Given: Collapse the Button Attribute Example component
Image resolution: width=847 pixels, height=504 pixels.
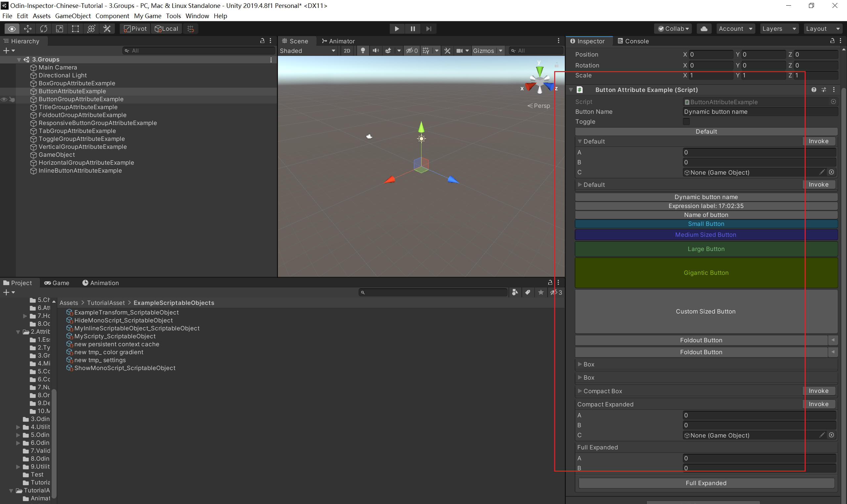Looking at the screenshot, I should pyautogui.click(x=571, y=90).
